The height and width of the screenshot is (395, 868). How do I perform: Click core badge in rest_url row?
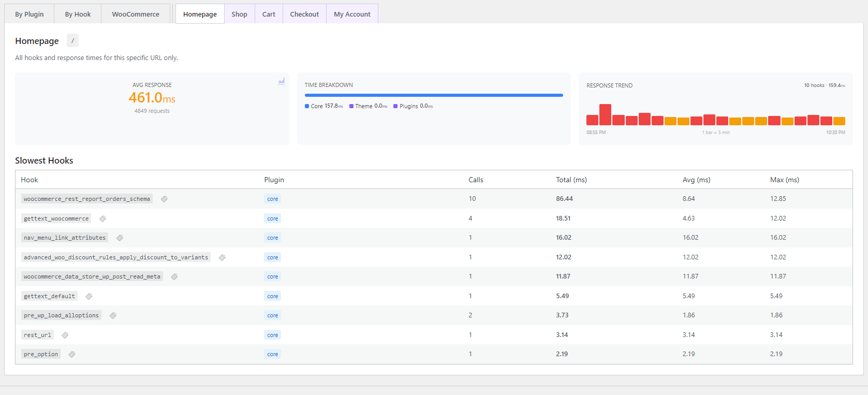pyautogui.click(x=273, y=335)
